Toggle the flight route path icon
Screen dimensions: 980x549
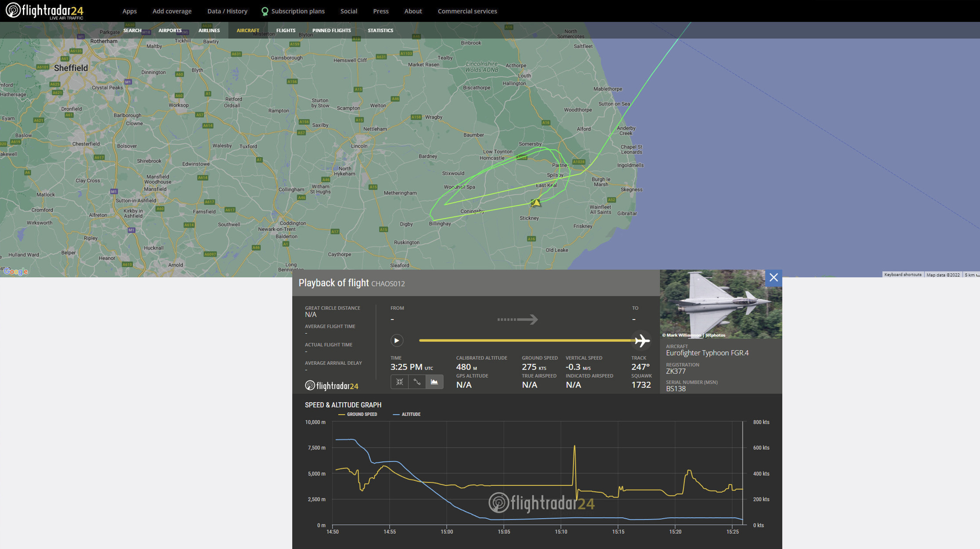point(417,382)
